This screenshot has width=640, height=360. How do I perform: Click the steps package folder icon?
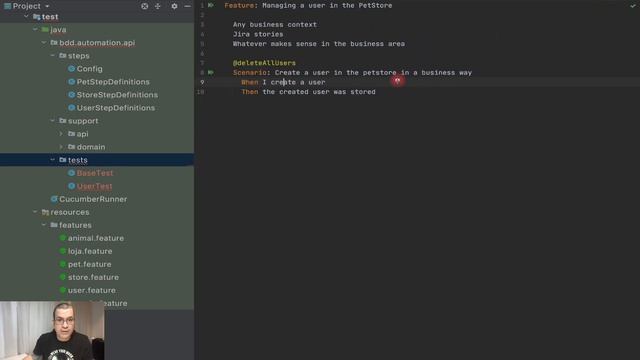[62, 56]
